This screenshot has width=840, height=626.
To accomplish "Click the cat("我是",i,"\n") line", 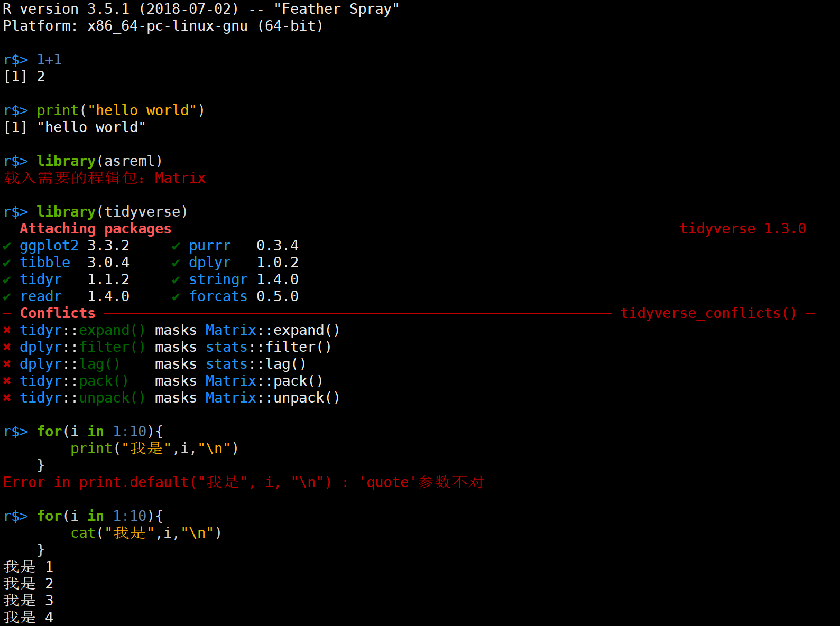I will [x=146, y=533].
